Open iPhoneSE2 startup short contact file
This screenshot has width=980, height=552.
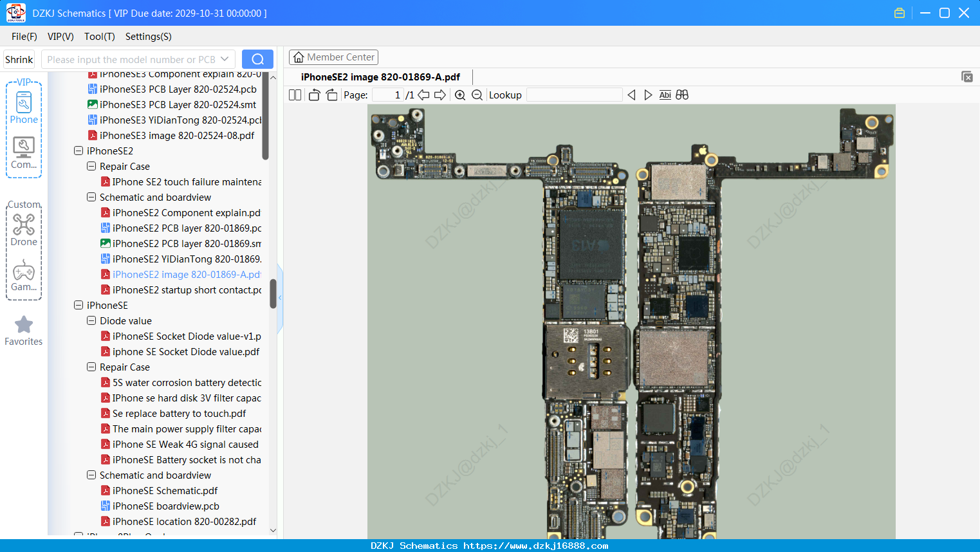181,290
